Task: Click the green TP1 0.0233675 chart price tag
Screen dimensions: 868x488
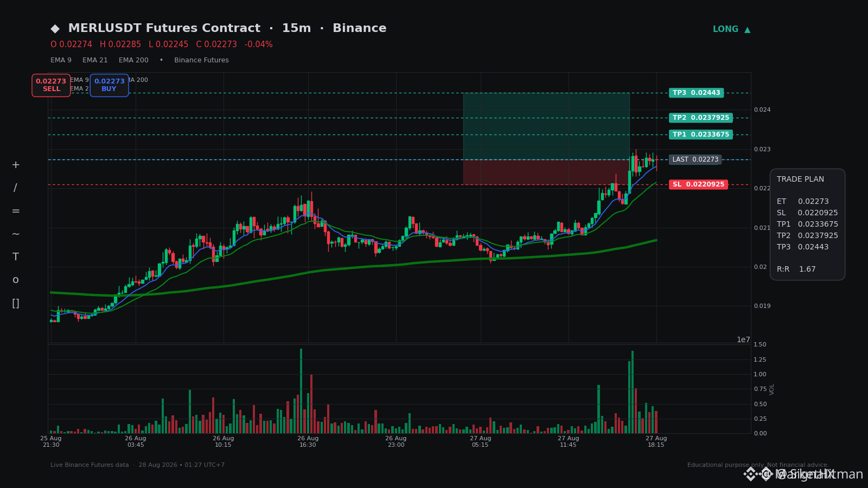Action: click(701, 134)
